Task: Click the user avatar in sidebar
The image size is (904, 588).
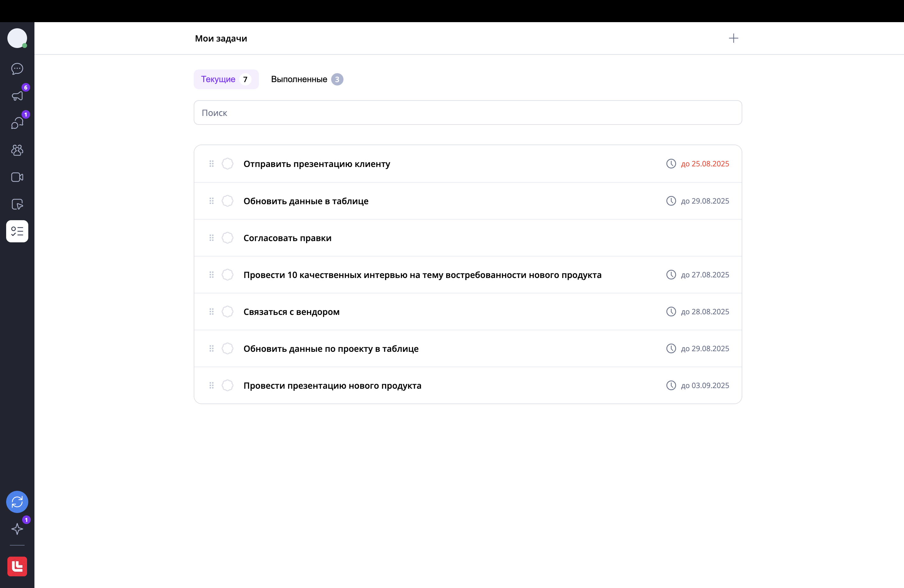Action: tap(17, 38)
